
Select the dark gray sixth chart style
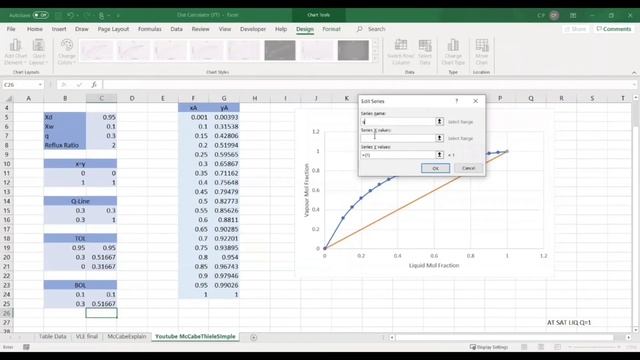tap(280, 51)
